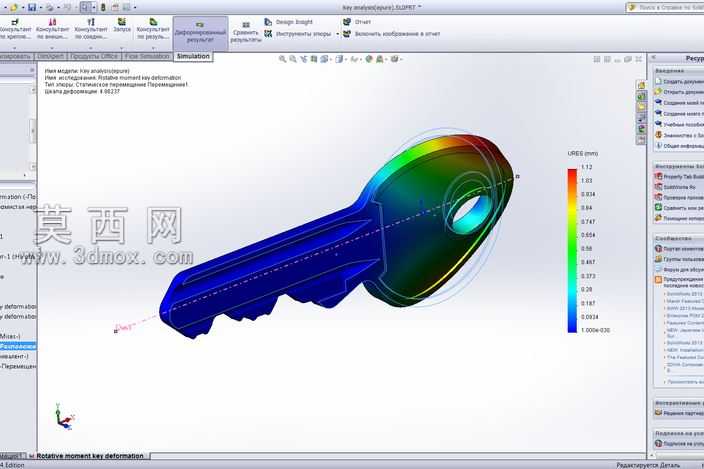The width and height of the screenshot is (704, 469).
Task: Click the Сравнить мои результаты link
Action: click(x=679, y=208)
